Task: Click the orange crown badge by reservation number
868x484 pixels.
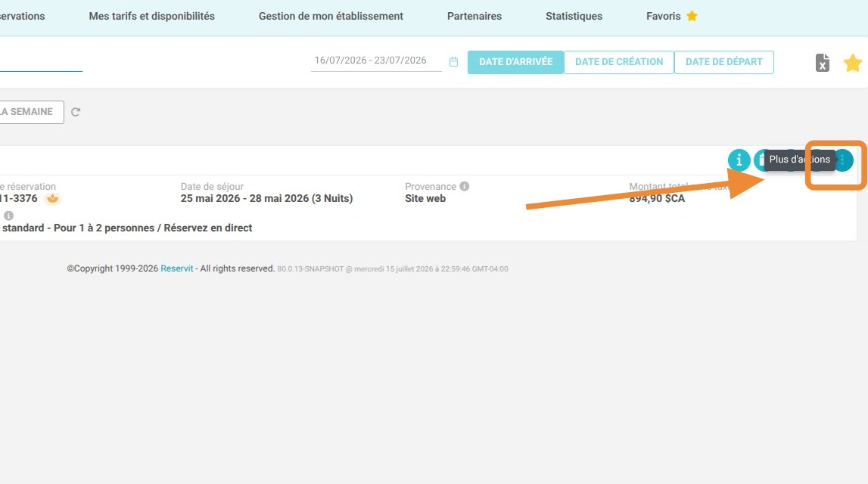Action: (52, 199)
